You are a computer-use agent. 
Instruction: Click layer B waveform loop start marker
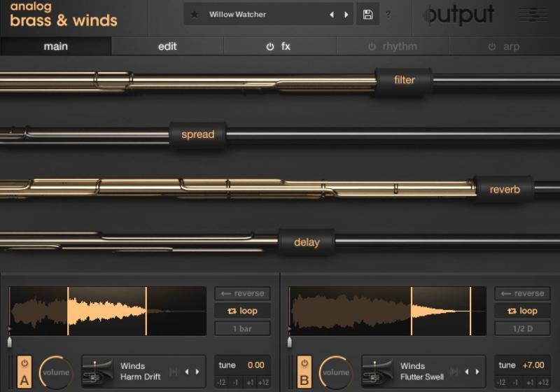click(412, 311)
